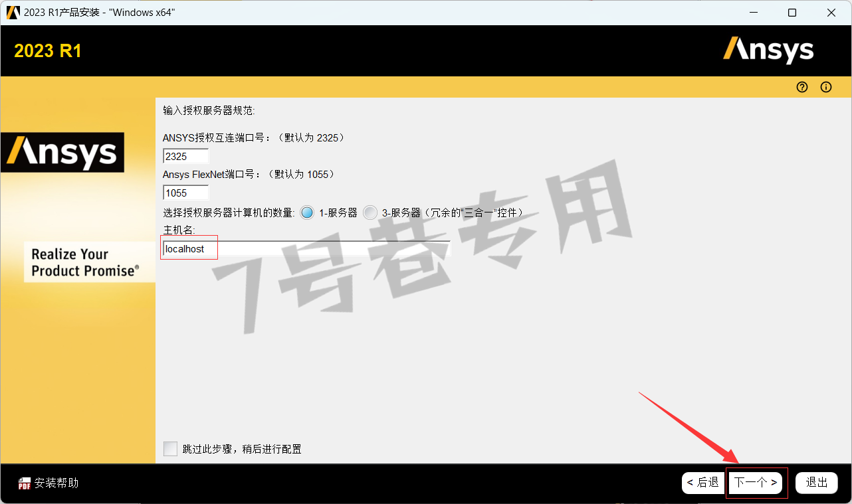852x504 pixels.
Task: Select the 1-服务器 radio button
Action: coord(306,212)
